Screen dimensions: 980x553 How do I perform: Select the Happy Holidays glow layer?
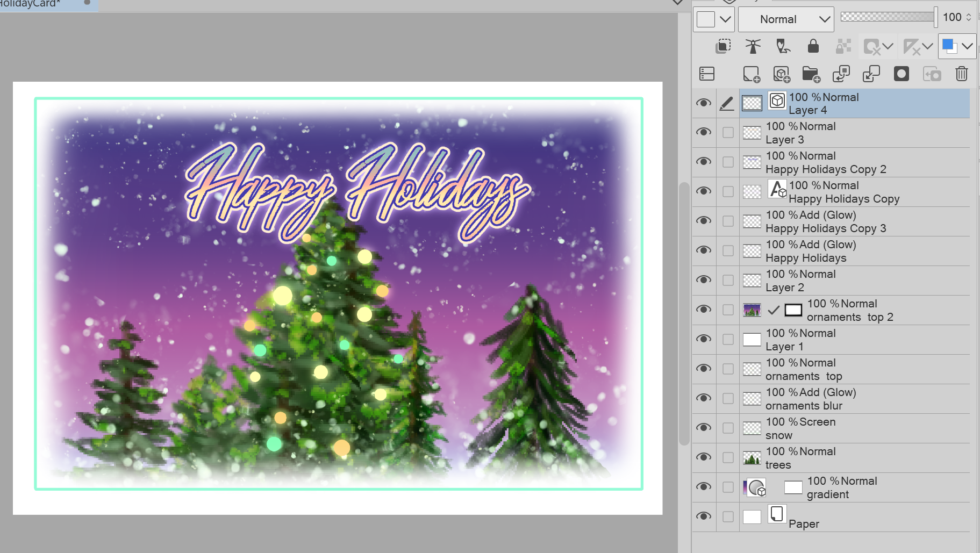tap(855, 251)
